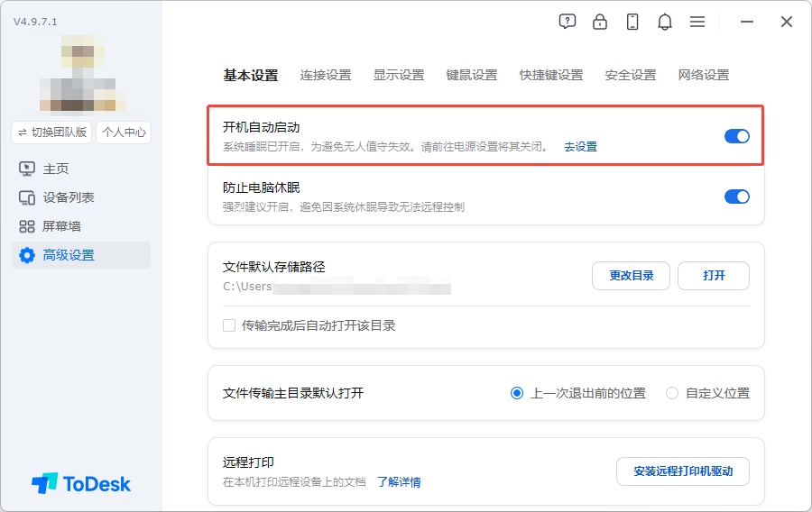Viewport: 812px width, 512px height.
Task: Click 文件默认存储路径 label
Action: (274, 267)
